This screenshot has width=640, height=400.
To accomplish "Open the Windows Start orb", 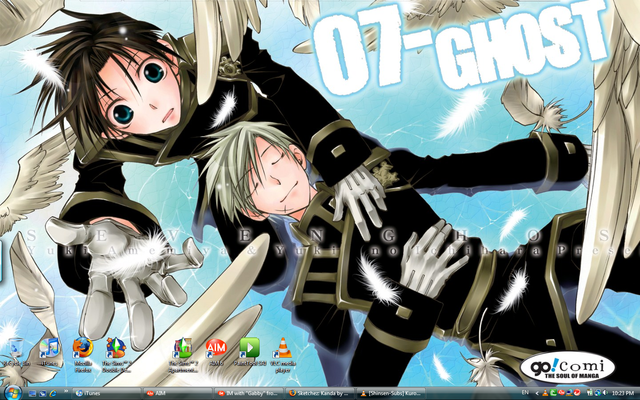I will 13,393.
